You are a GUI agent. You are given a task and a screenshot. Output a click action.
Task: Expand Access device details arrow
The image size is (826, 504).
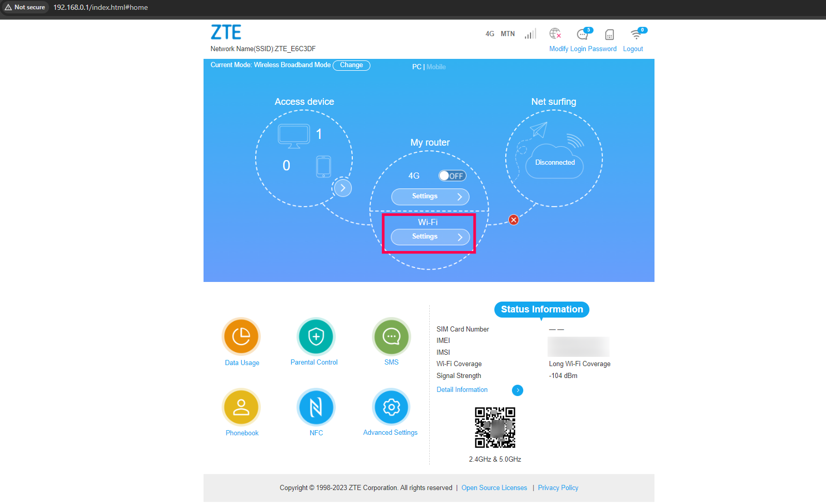point(343,188)
